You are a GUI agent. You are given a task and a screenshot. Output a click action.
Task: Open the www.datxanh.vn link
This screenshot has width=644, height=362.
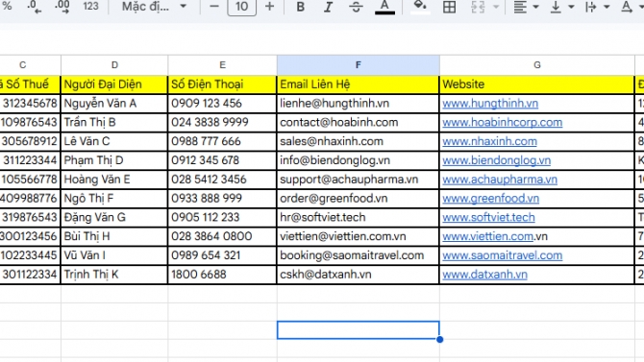point(484,275)
